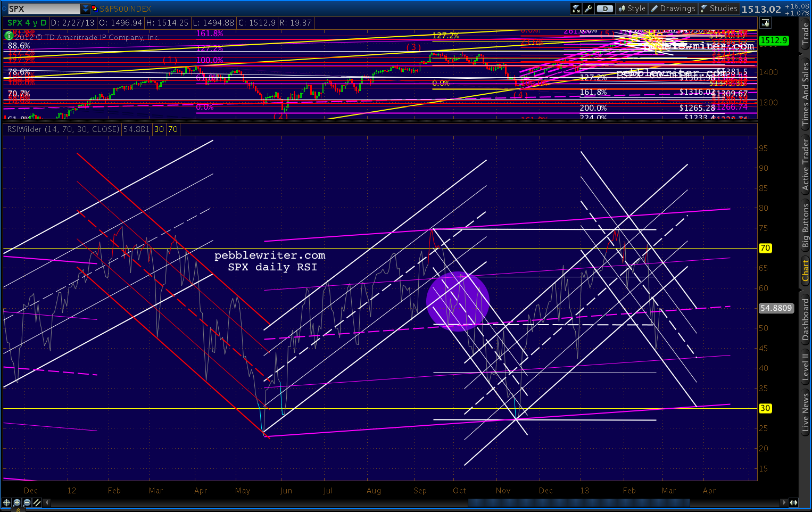Switch to the Trade sidebar tab
The height and width of the screenshot is (512, 812).
(806, 34)
